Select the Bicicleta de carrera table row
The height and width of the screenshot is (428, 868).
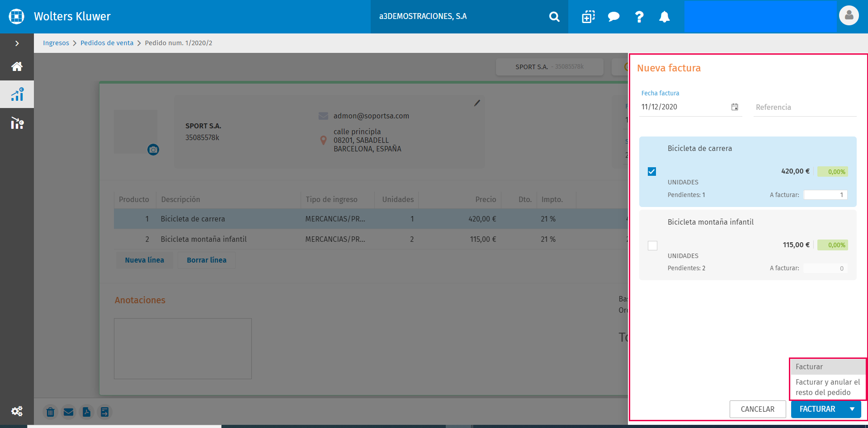pos(371,219)
